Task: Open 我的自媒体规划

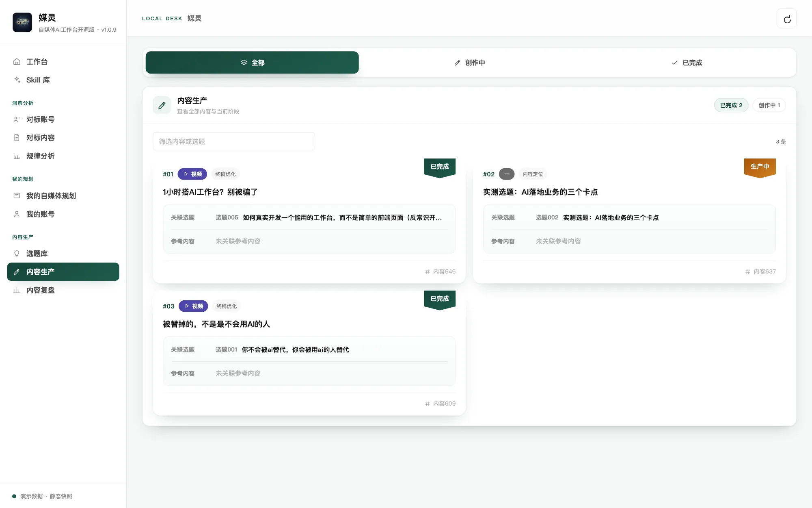Action: coord(63,196)
